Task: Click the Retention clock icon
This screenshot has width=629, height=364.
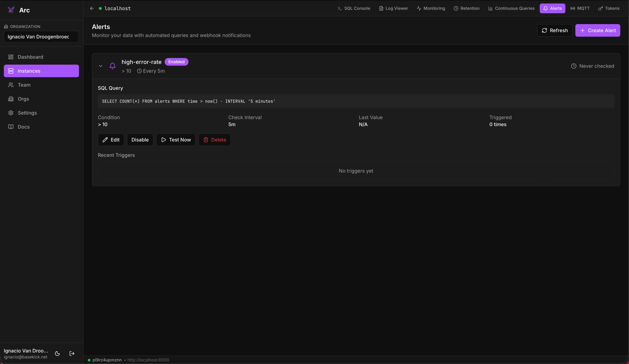Action: (x=456, y=9)
